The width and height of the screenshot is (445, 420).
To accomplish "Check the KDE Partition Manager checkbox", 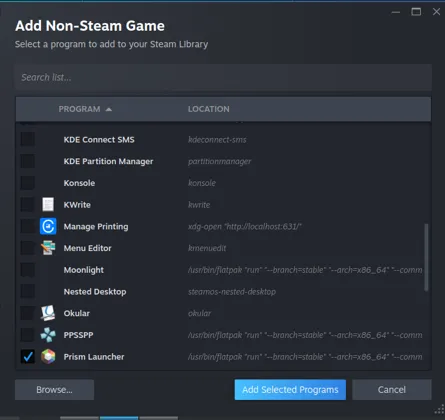I will pos(28,161).
